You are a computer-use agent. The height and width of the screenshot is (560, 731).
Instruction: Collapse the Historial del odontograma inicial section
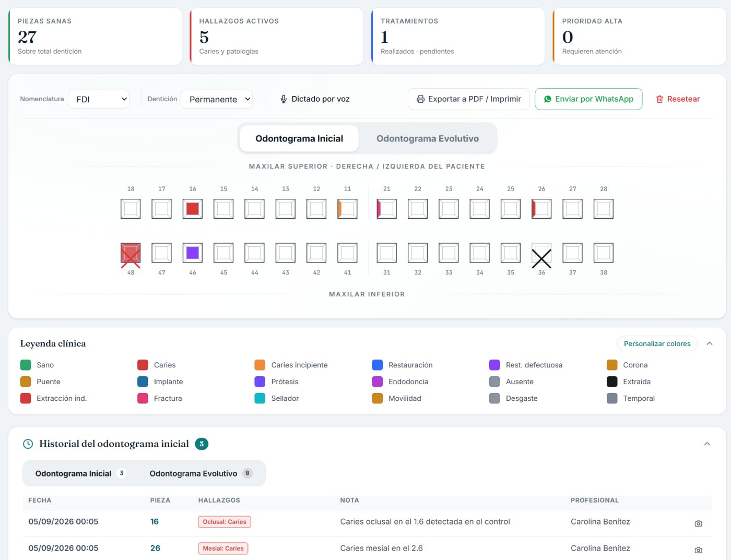[x=707, y=444]
